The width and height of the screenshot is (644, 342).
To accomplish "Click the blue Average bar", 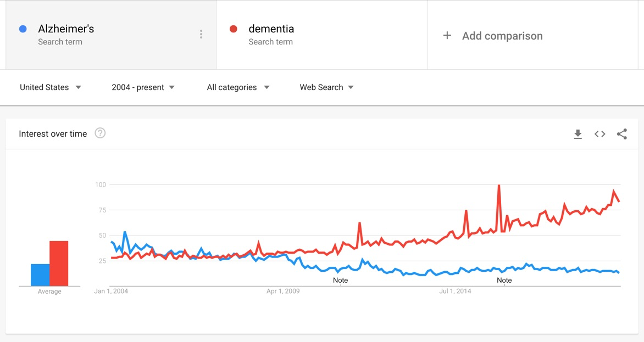I will (x=40, y=275).
